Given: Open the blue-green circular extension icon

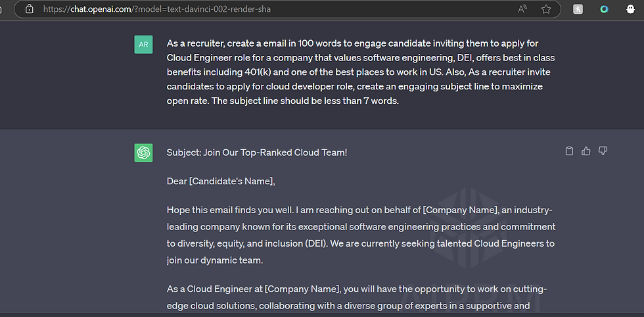Looking at the screenshot, I should (x=604, y=9).
